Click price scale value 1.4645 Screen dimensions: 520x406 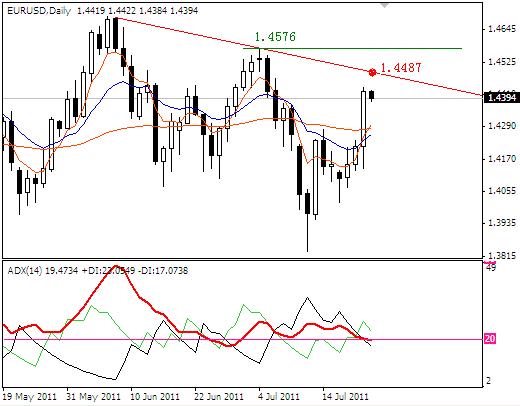pyautogui.click(x=502, y=29)
